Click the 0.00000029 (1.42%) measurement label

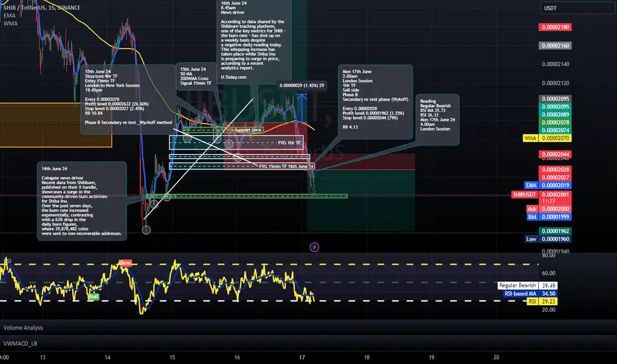[302, 85]
